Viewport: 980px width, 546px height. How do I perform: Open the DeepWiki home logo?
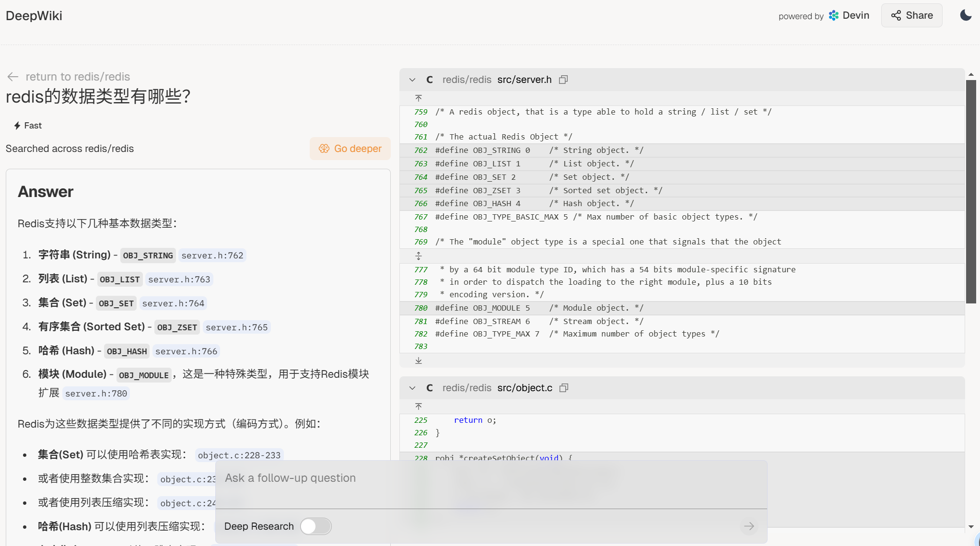coord(34,15)
